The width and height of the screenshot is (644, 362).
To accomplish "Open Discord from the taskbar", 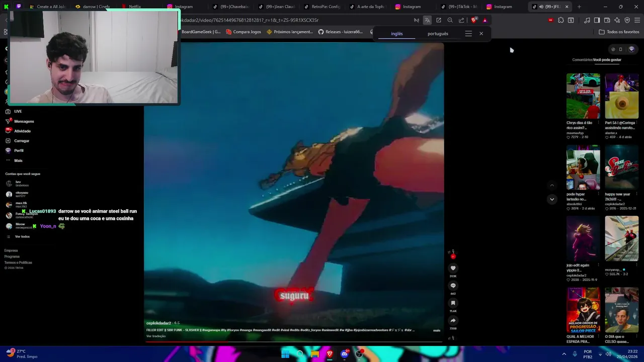I will (345, 354).
